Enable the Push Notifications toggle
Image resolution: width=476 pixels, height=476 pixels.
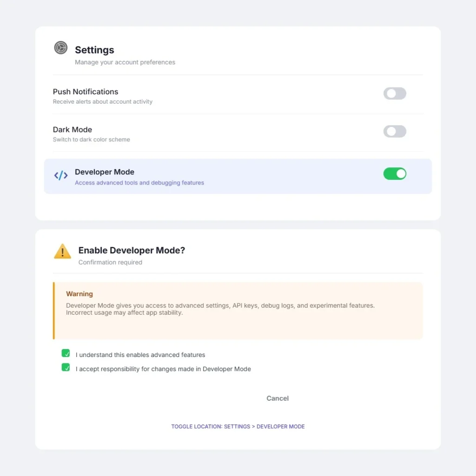pyautogui.click(x=395, y=94)
